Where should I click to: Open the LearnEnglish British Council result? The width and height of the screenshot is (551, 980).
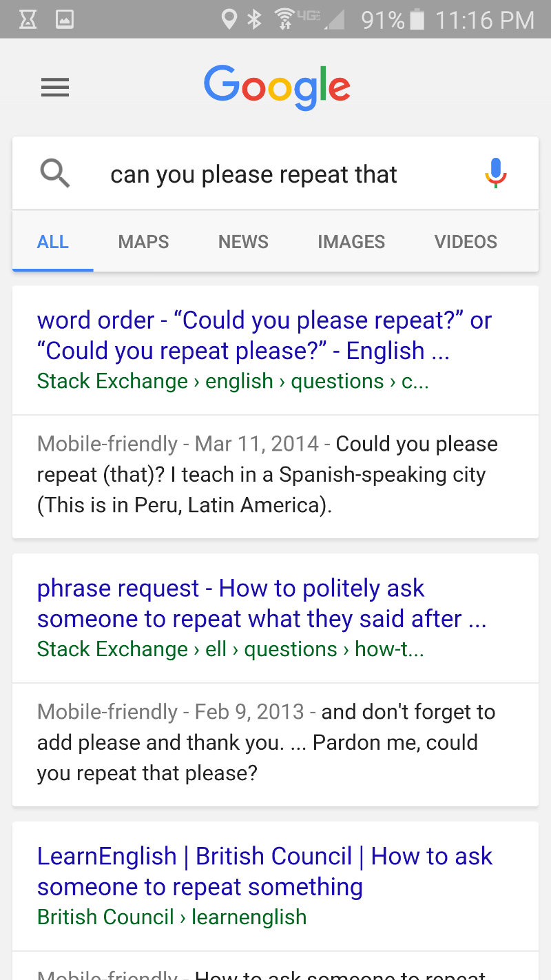click(x=264, y=872)
